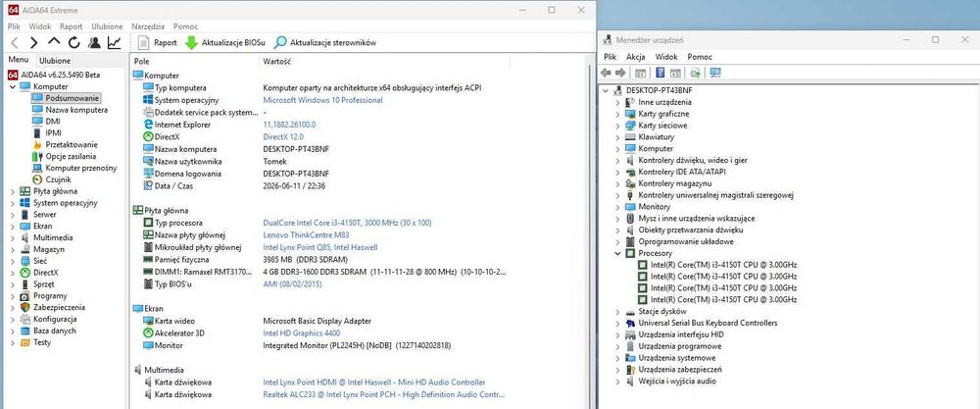Viewport: 980px width, 409px height.
Task: Expand the Testy tree node
Action: tap(13, 342)
